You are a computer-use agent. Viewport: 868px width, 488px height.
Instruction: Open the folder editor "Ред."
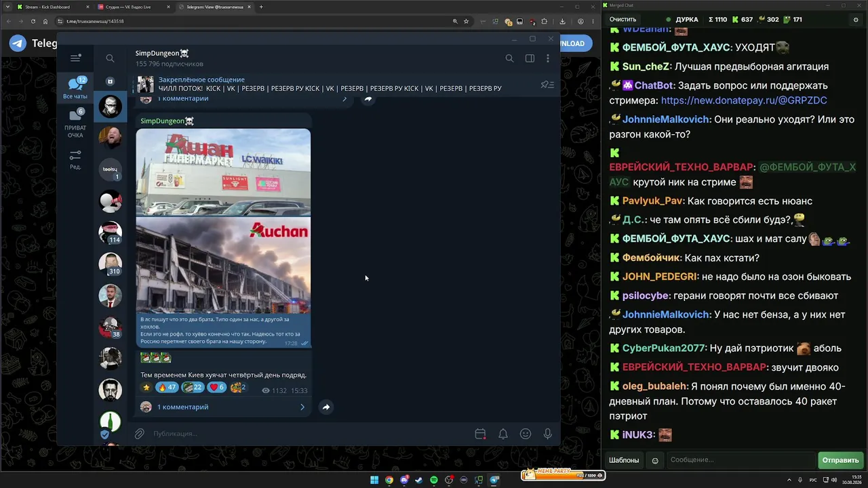pyautogui.click(x=75, y=160)
